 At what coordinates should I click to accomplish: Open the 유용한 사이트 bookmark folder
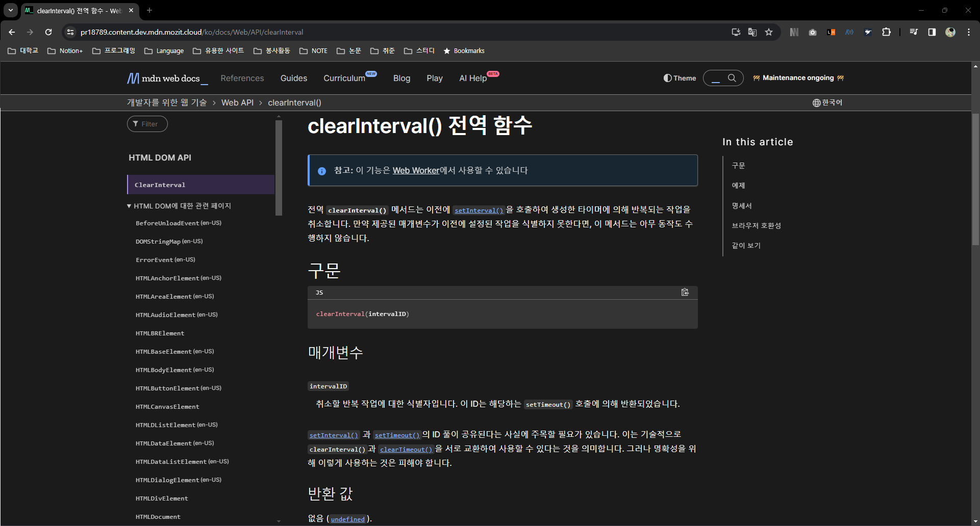pos(218,50)
